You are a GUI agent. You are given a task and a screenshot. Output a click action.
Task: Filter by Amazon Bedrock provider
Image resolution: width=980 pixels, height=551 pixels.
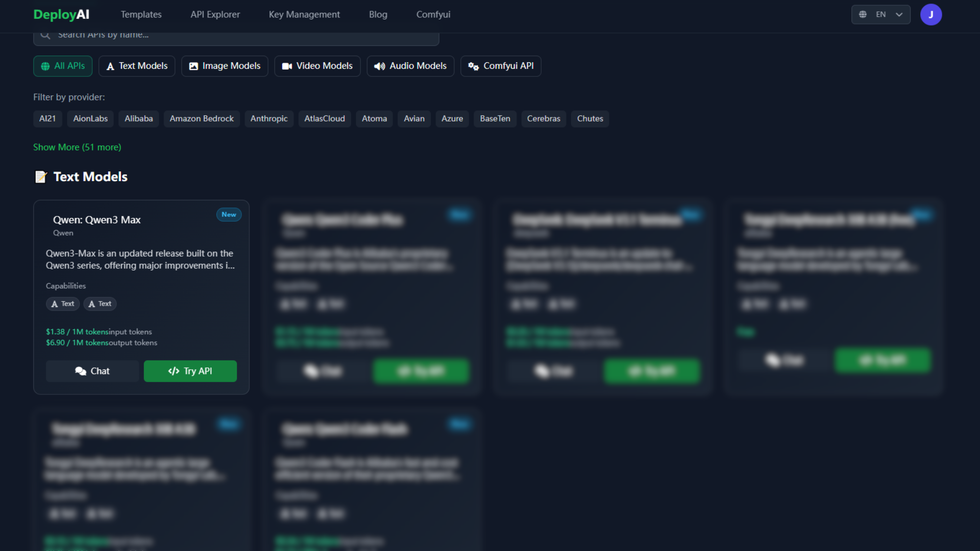tap(202, 118)
